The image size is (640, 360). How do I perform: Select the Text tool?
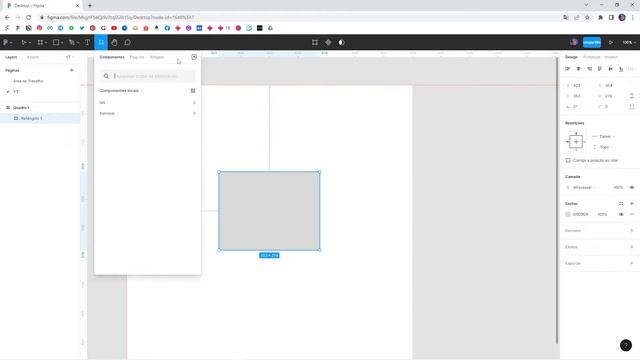[x=87, y=42]
